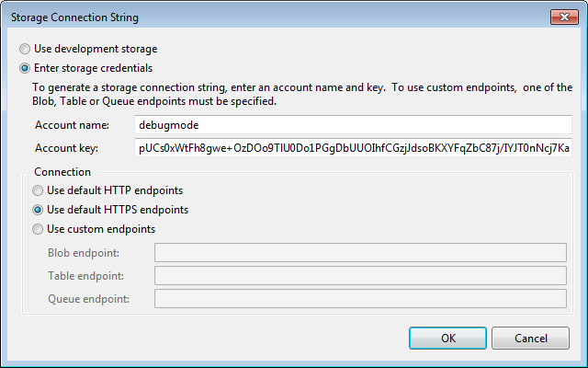The image size is (588, 368).
Task: Click the Connection group heading
Action: coord(62,172)
